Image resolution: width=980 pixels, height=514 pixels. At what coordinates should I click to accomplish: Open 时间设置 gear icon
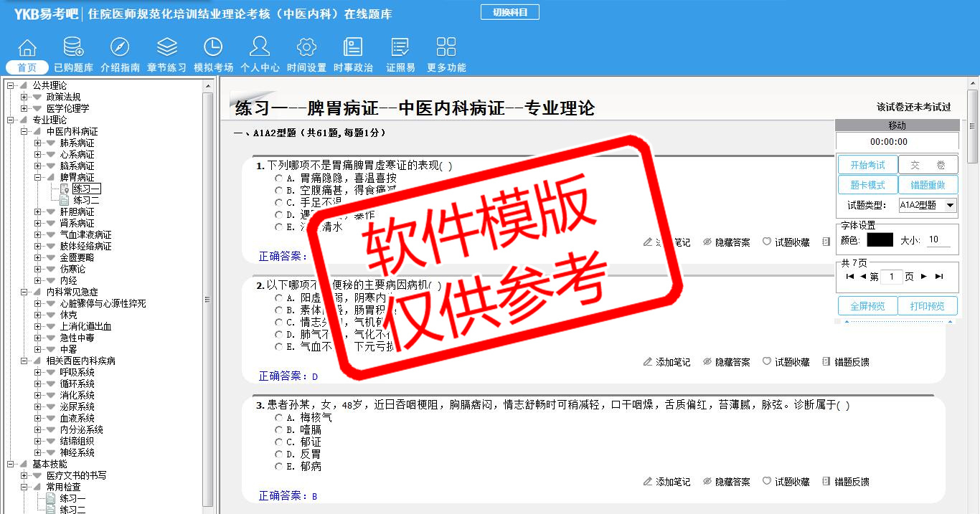306,48
